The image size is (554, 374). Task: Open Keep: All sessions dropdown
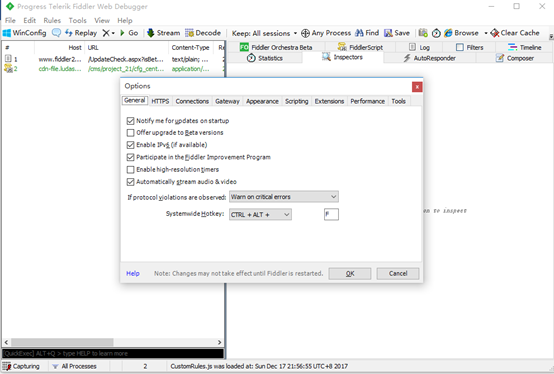point(264,33)
